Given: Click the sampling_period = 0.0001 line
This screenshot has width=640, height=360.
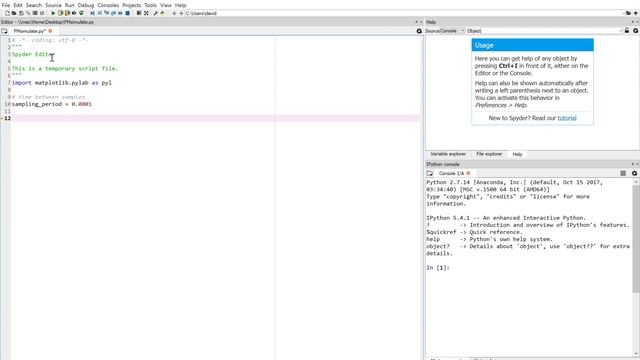Looking at the screenshot, I should coord(52,104).
